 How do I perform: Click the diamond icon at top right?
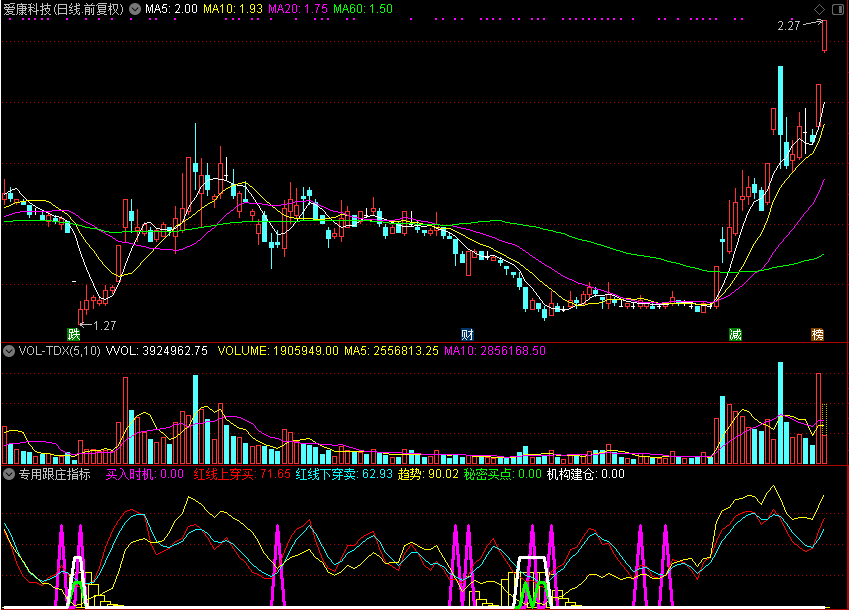pos(819,9)
